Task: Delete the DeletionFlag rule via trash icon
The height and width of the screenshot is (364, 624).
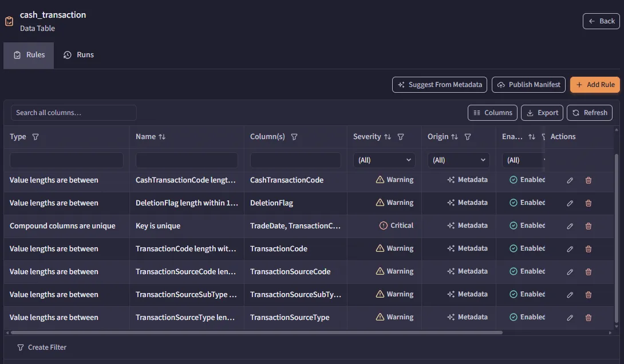Action: (588, 203)
